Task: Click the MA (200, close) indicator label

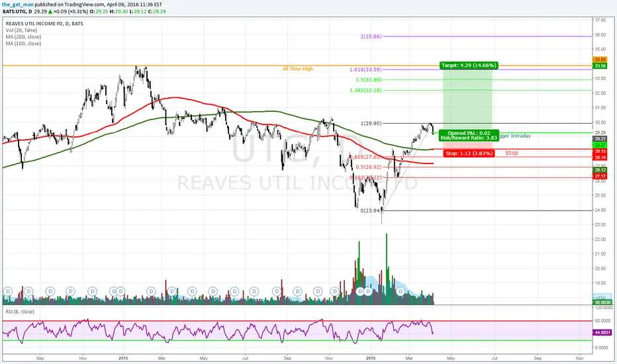Action: 23,37
